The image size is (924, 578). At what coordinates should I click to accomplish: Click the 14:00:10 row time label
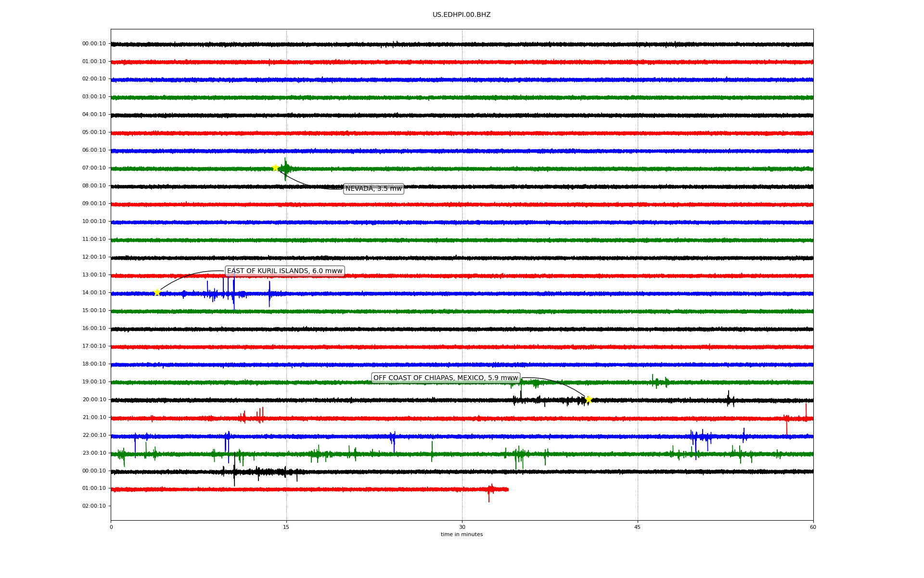(x=94, y=293)
